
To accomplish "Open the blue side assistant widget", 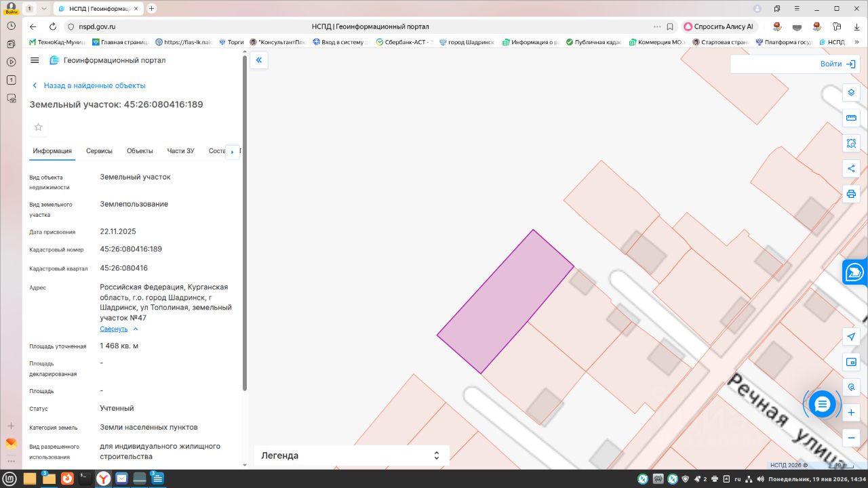I will pos(854,272).
